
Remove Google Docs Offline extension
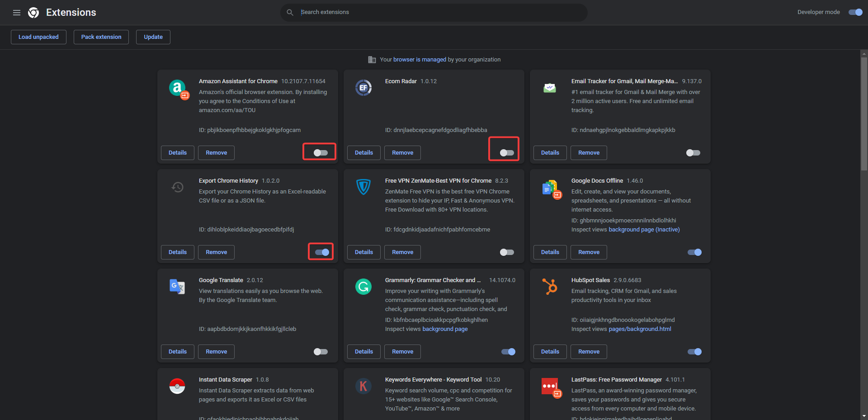pyautogui.click(x=589, y=252)
